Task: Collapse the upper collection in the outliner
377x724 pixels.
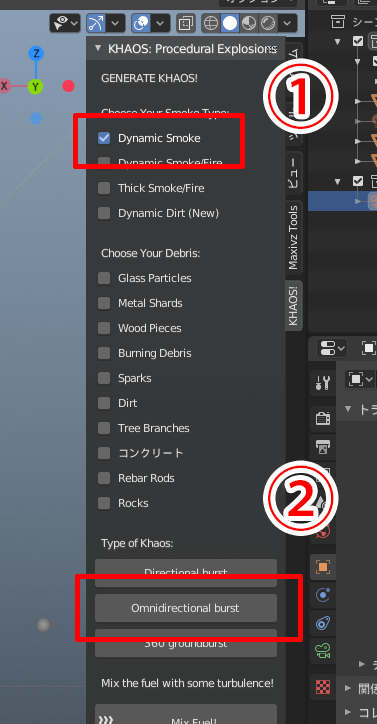Action: coord(338,42)
